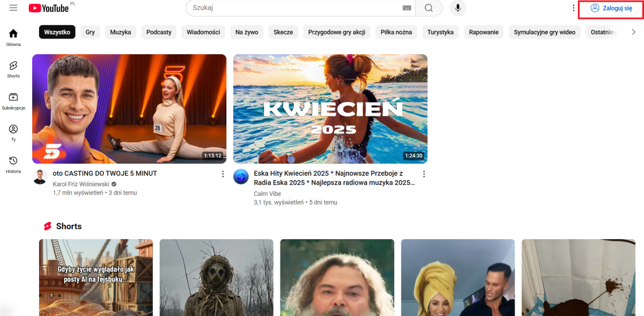Viewport: 644px width, 316px height.
Task: Select the Muzyka filter chip
Action: [x=121, y=32]
